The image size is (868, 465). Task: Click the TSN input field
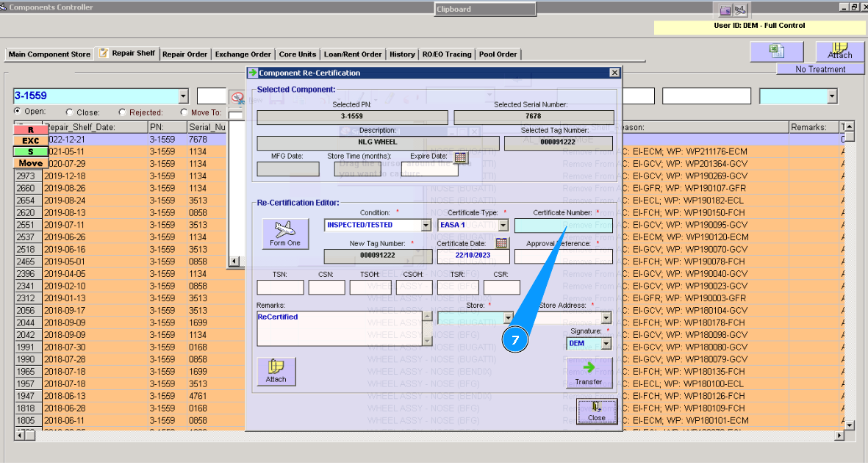(280, 287)
